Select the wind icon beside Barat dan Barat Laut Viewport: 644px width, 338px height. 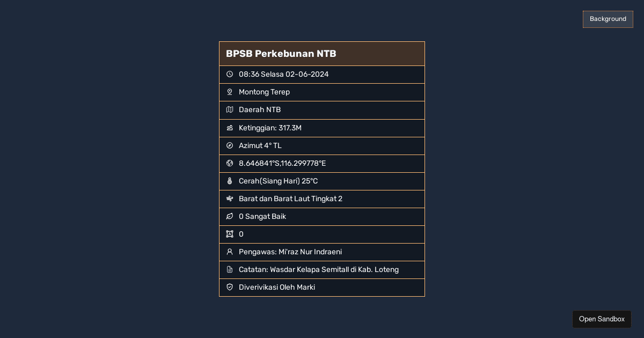(230, 199)
